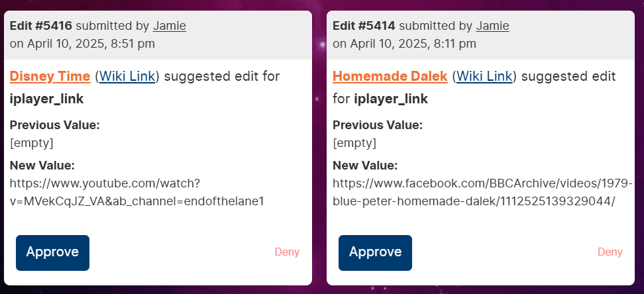
Task: Approve edit #5416 for Disney Time
Action: (52, 252)
